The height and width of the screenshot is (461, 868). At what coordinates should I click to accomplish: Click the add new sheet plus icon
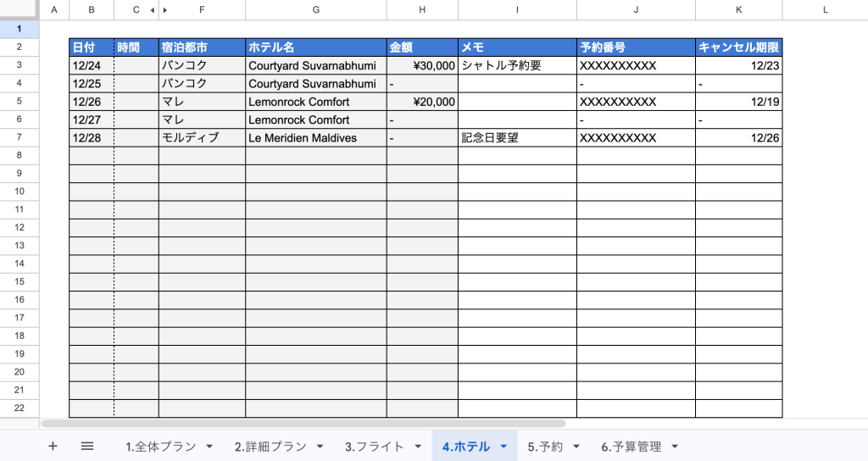53,447
